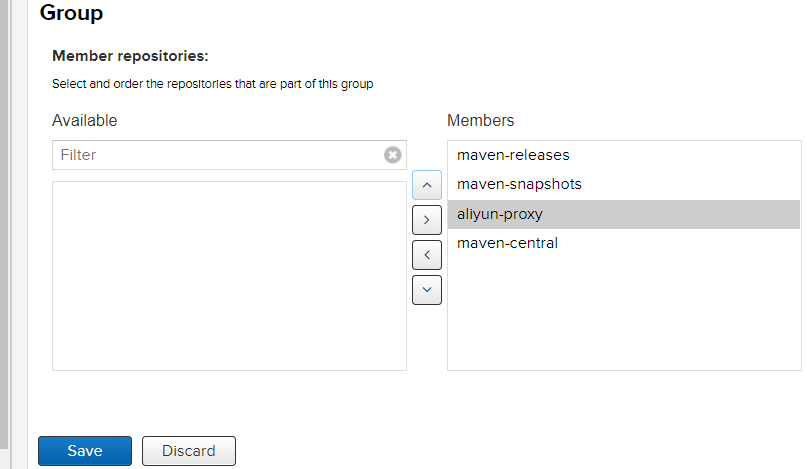Select maven-central in Members list
Screen dimensions: 807x469
[507, 243]
